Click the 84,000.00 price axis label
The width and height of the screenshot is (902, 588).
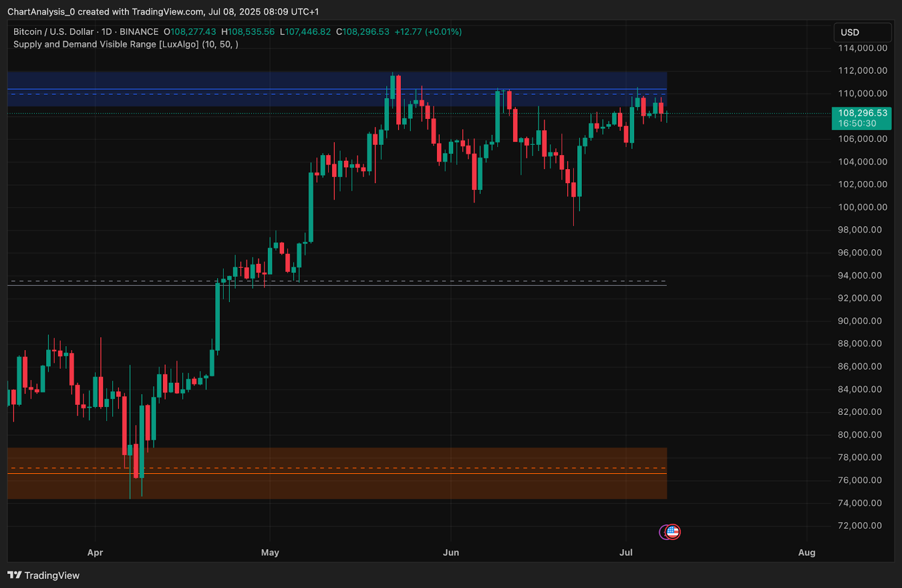click(860, 389)
